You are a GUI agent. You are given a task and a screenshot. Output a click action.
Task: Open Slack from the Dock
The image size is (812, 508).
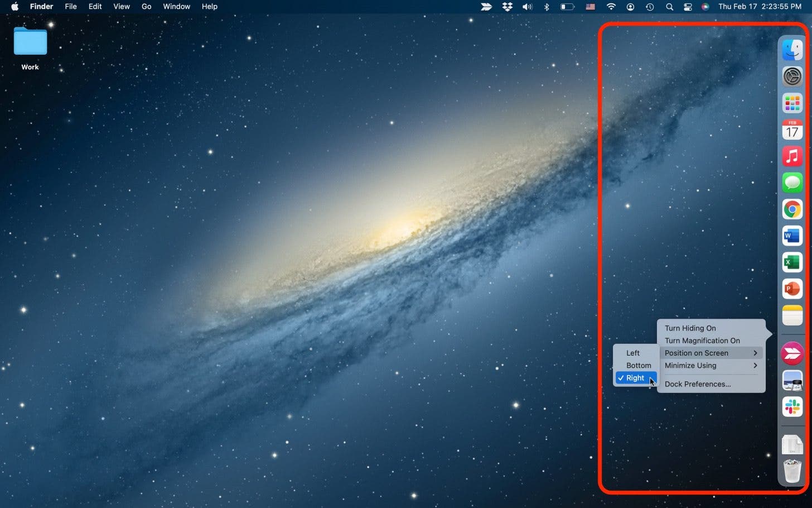792,406
